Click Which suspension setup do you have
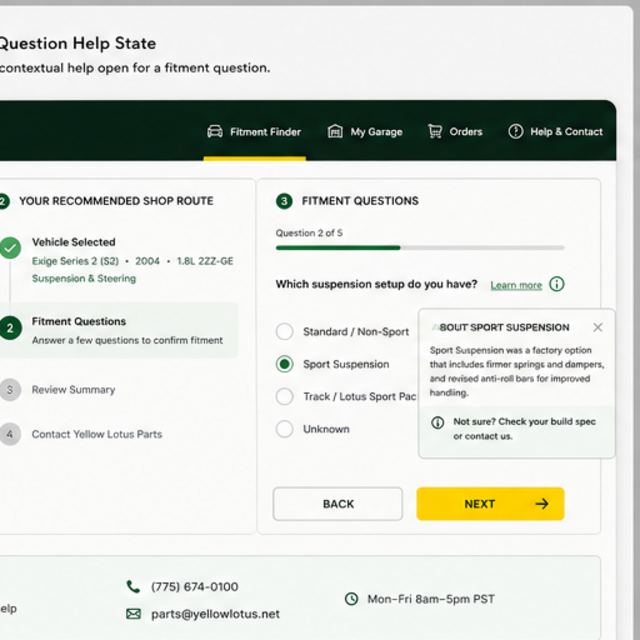 point(376,284)
